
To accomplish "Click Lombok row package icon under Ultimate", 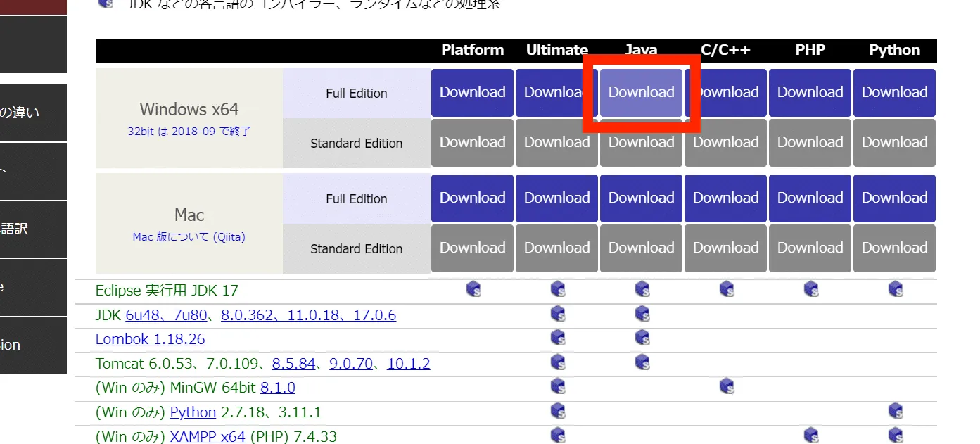I will click(558, 338).
